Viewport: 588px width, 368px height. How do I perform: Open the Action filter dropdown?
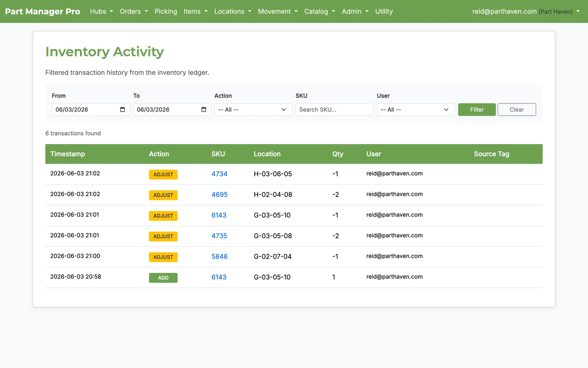(x=253, y=110)
